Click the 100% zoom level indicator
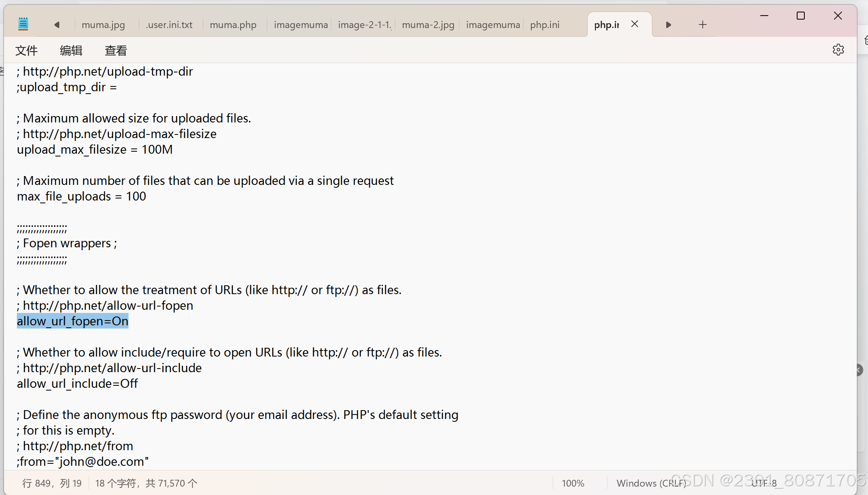The width and height of the screenshot is (868, 495). [573, 483]
